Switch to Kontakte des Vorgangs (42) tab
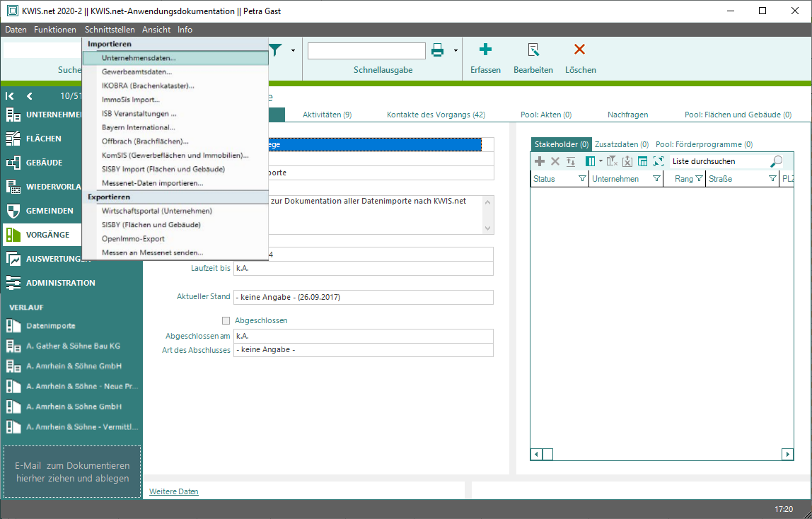The image size is (812, 519). [436, 115]
